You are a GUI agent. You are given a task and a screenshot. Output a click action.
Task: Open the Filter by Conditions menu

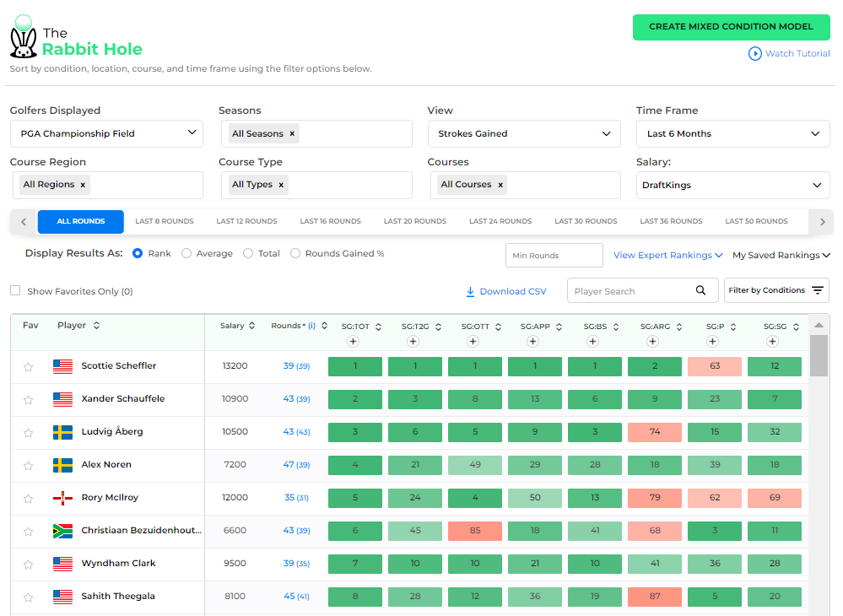tap(776, 290)
